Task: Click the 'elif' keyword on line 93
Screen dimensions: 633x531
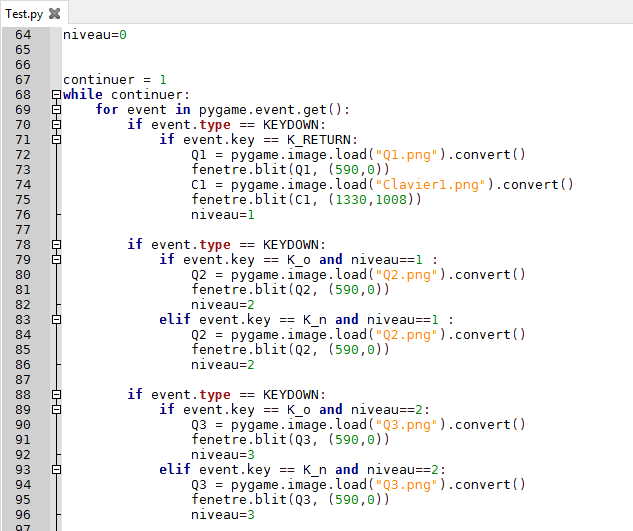Action: click(174, 469)
